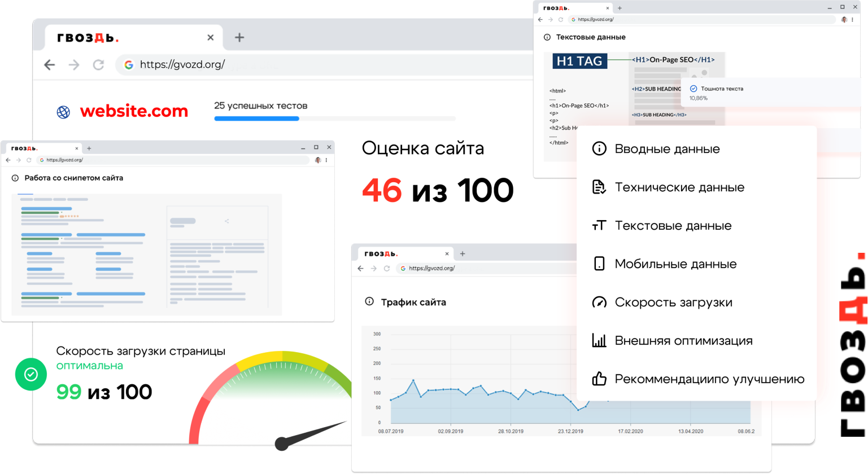Go back in the main browser window
Screen dimensions: 868x474
(x=50, y=65)
